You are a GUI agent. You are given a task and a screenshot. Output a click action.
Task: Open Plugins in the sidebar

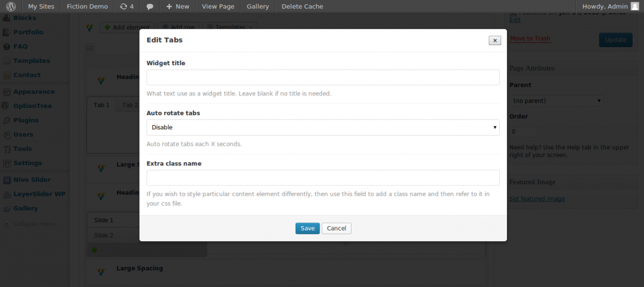[26, 120]
